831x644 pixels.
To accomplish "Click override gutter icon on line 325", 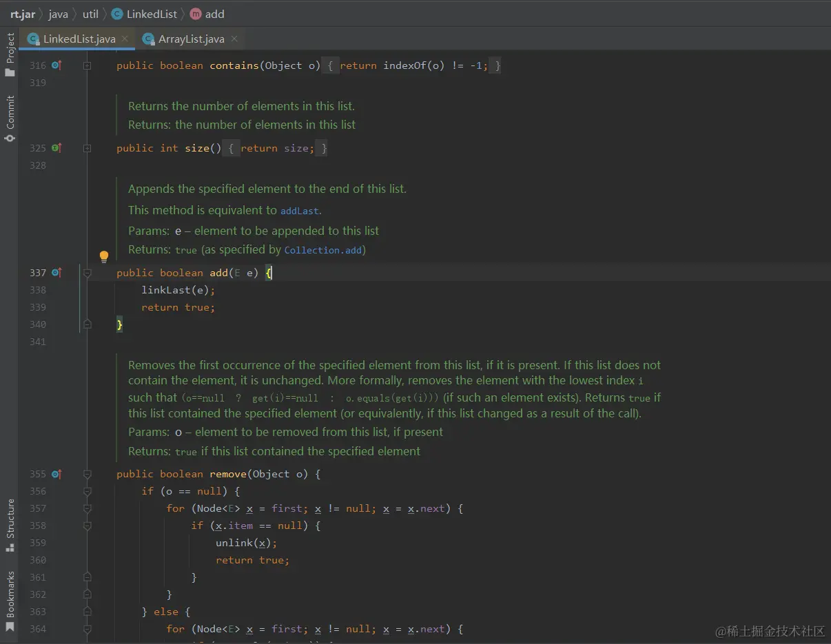I will (57, 148).
